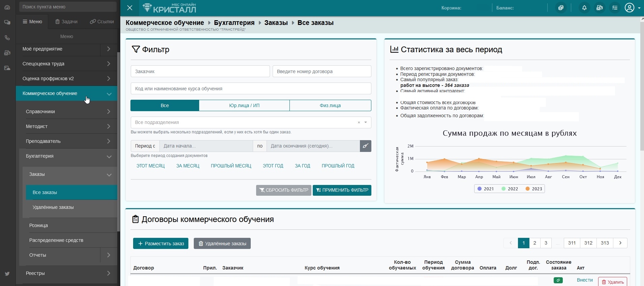The image size is (644, 286).
Task: Click the coins balance icon in header
Action: [x=561, y=8]
